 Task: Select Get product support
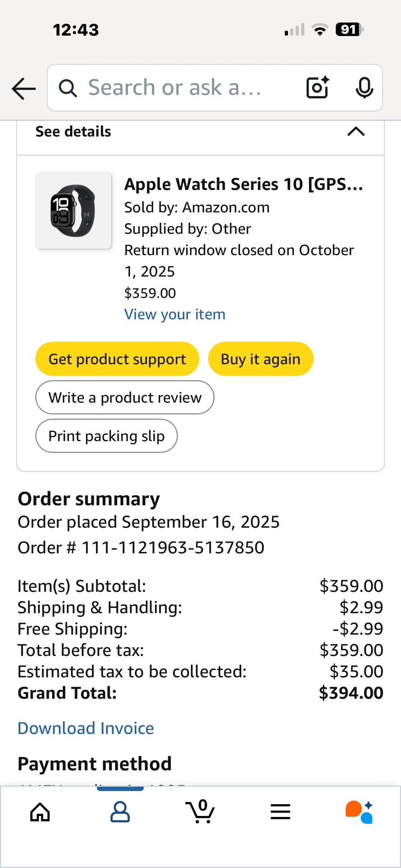click(117, 359)
